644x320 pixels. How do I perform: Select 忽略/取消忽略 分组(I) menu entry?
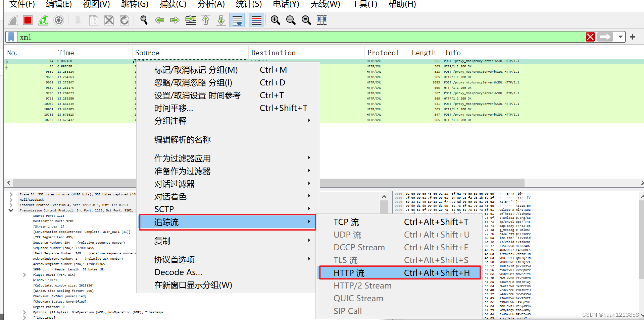pyautogui.click(x=228, y=82)
